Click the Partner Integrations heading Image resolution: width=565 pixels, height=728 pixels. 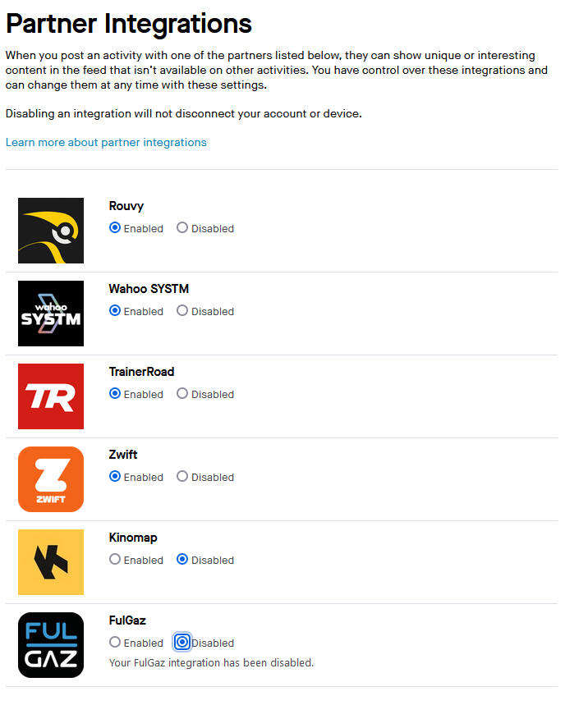(129, 23)
